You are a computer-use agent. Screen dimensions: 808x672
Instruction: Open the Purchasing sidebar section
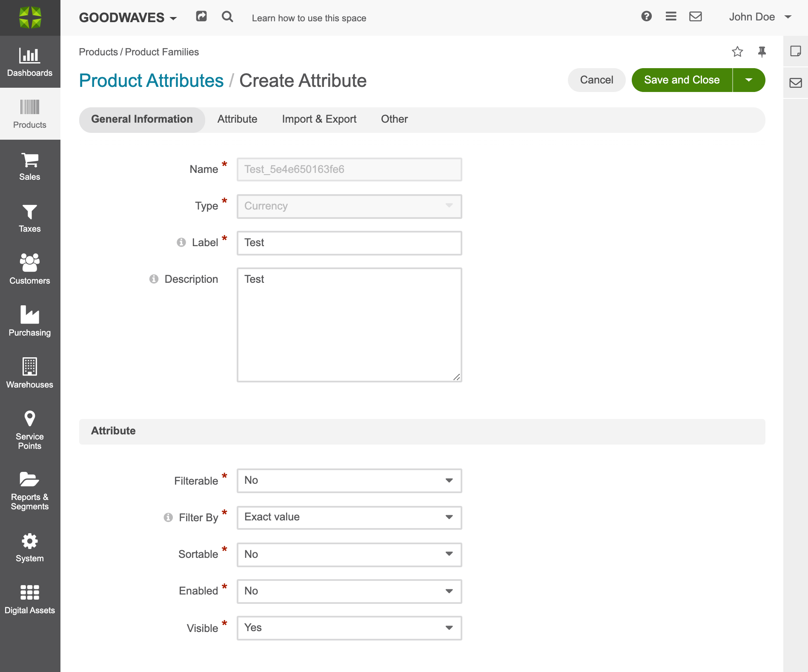click(30, 322)
